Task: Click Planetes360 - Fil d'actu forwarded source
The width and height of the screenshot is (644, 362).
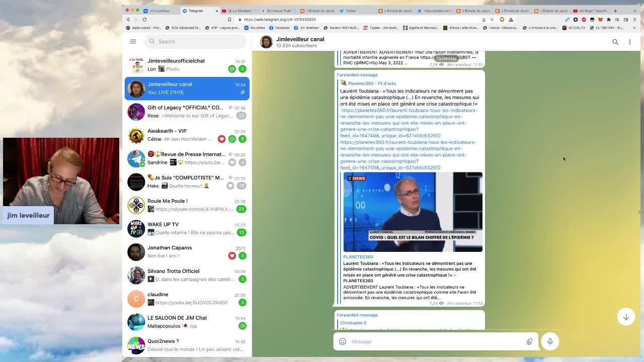Action: click(x=372, y=83)
